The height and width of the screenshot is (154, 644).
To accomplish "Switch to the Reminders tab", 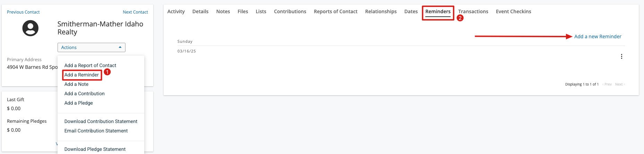I will 438,11.
